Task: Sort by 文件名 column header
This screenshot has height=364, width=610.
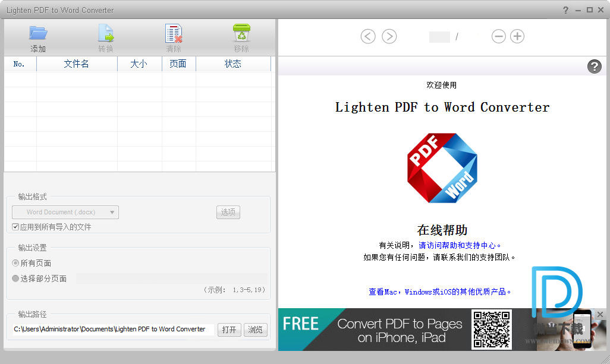Action: tap(77, 64)
